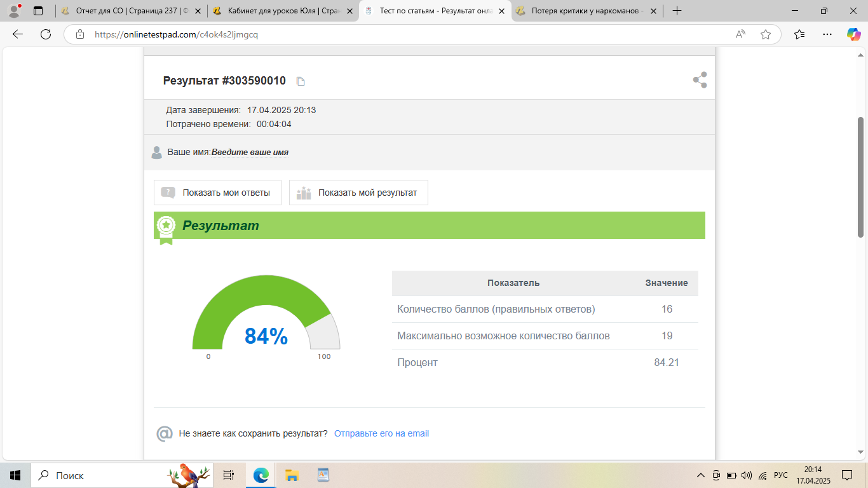Screen dimensions: 868x488
Task: Toggle the РУС input language indicator
Action: point(781,475)
